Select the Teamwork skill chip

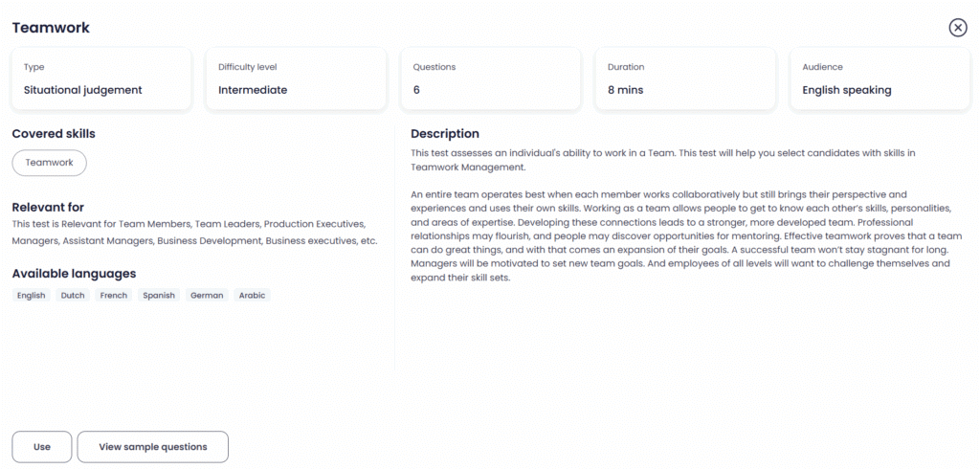(50, 163)
